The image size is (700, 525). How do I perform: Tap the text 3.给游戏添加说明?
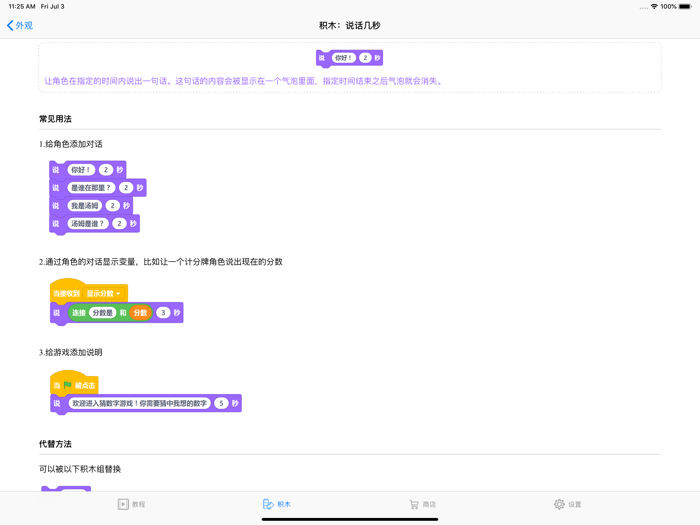coord(71,352)
